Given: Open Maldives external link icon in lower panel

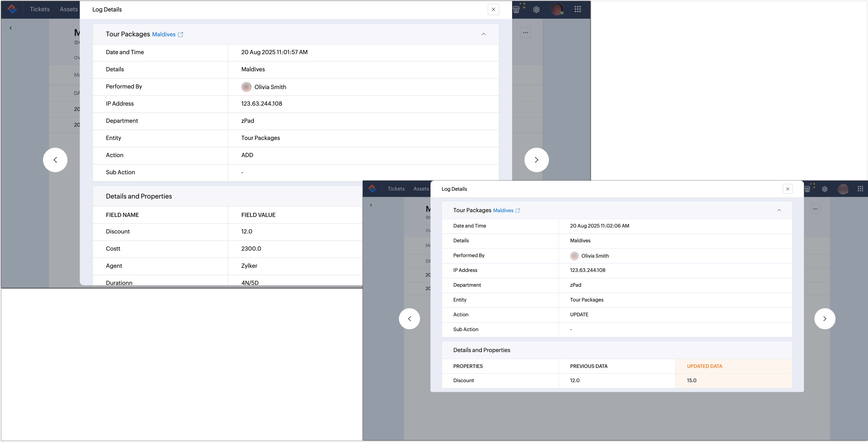Looking at the screenshot, I should pyautogui.click(x=518, y=210).
